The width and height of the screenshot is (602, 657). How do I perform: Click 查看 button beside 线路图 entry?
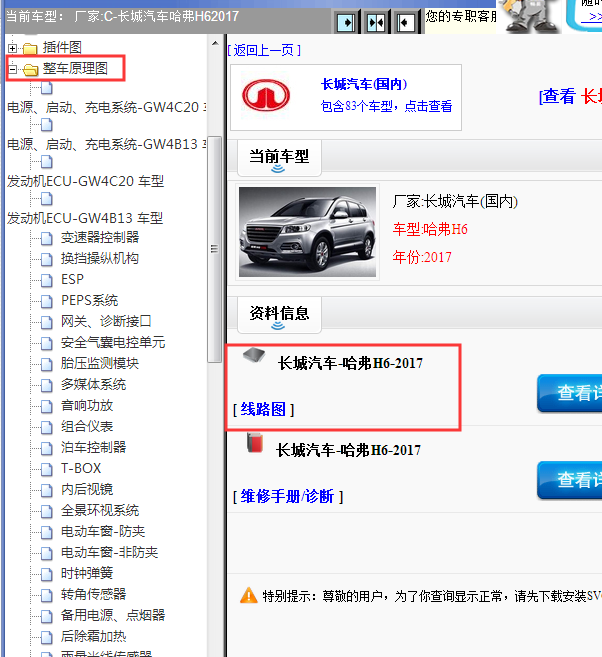pos(570,393)
